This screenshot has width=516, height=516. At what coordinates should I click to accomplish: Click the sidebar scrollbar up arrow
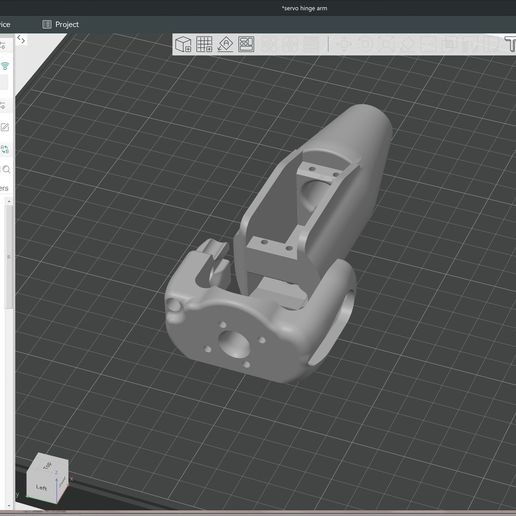[9, 201]
